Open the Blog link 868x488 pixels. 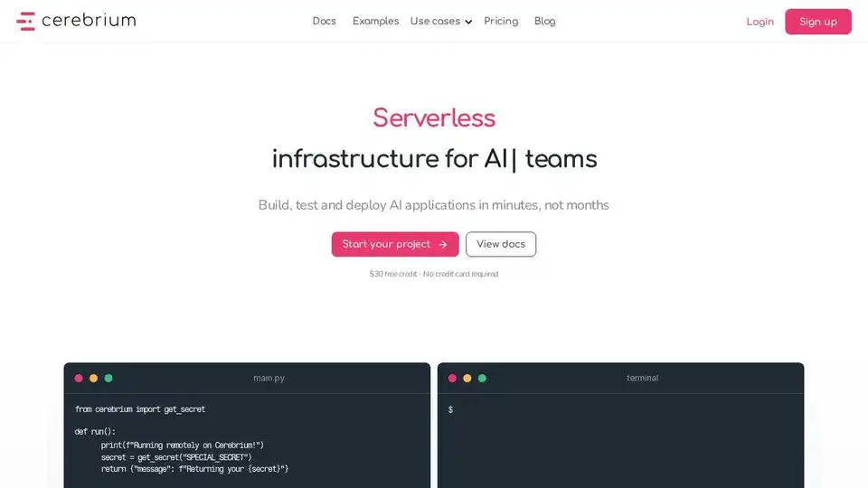(544, 21)
